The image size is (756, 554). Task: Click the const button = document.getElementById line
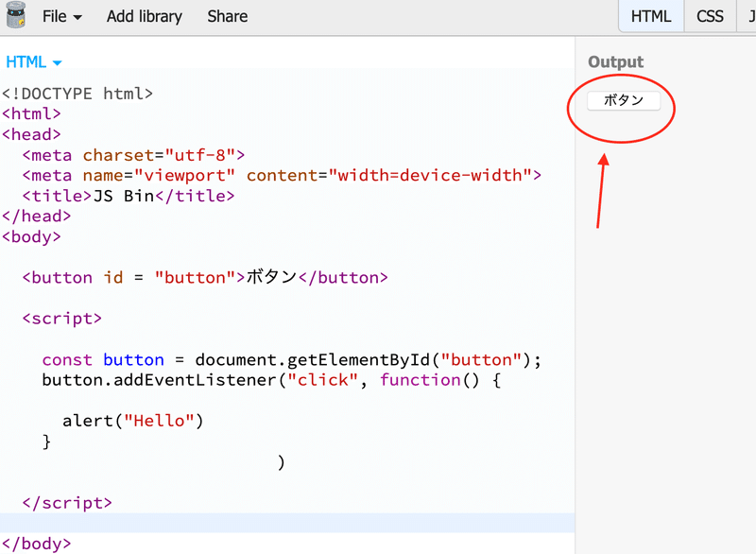click(x=292, y=360)
